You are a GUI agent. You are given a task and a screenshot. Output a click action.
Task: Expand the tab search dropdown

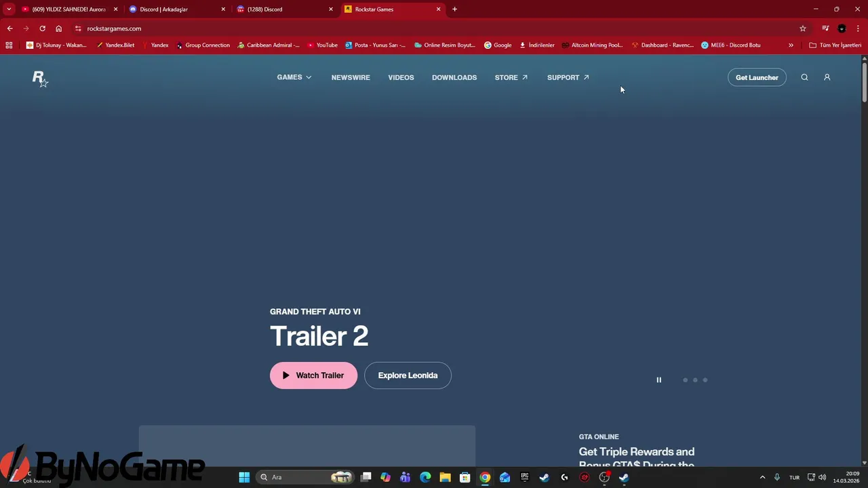(x=9, y=9)
